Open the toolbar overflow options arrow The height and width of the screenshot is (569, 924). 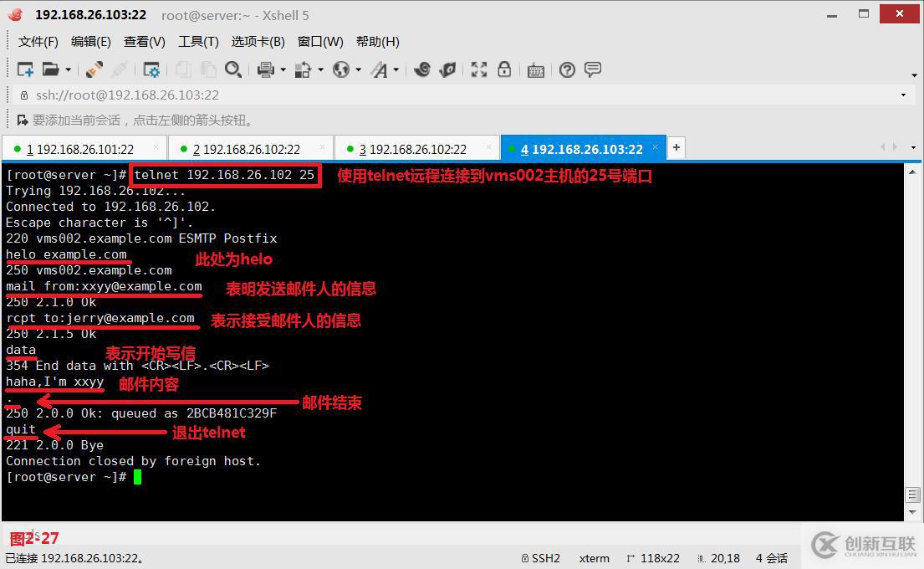point(915,75)
